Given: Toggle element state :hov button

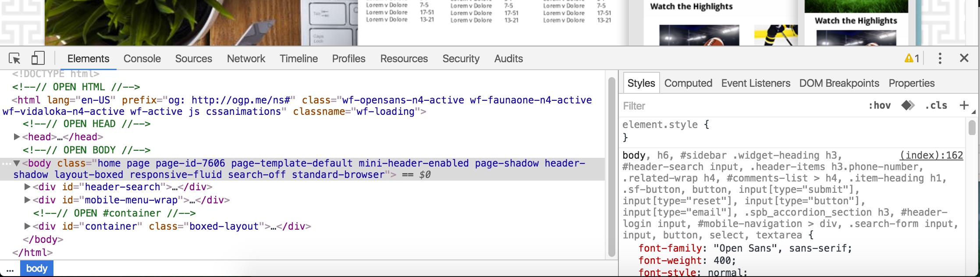Looking at the screenshot, I should click(880, 105).
